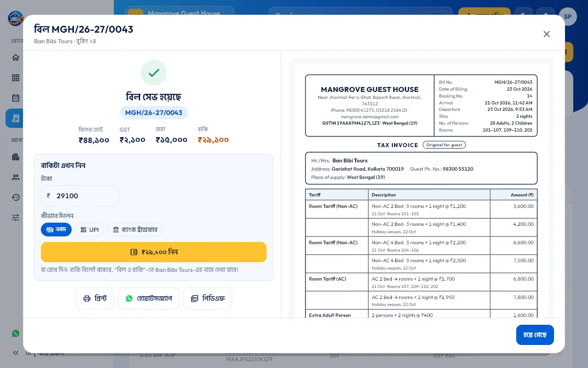Click 'Original for guest' invoice label
The image size is (588, 368).
[x=444, y=145]
